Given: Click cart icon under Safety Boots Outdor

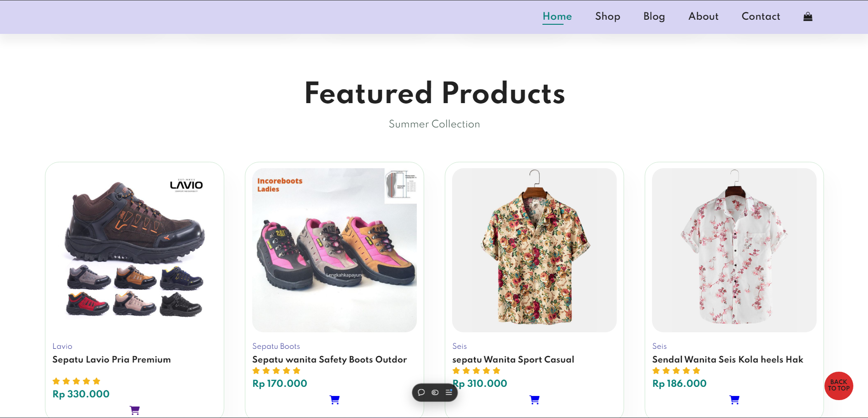Looking at the screenshot, I should (x=335, y=400).
